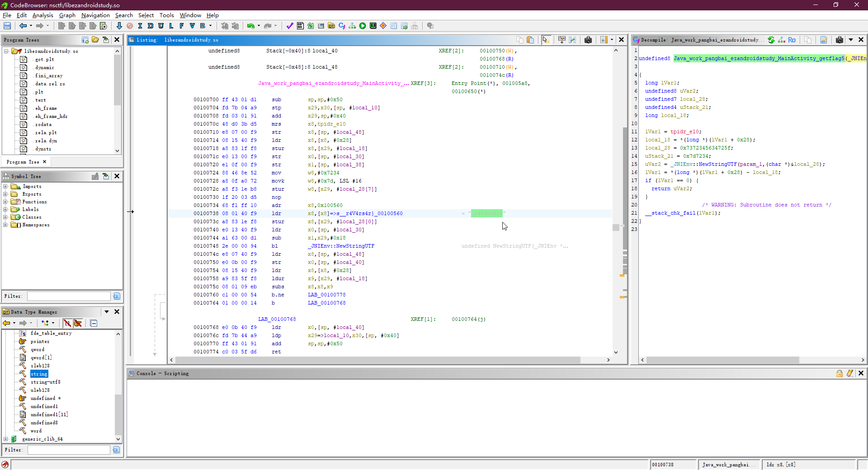Open the Script Manager green play icon
Screen dimensions: 868x470
(363, 26)
